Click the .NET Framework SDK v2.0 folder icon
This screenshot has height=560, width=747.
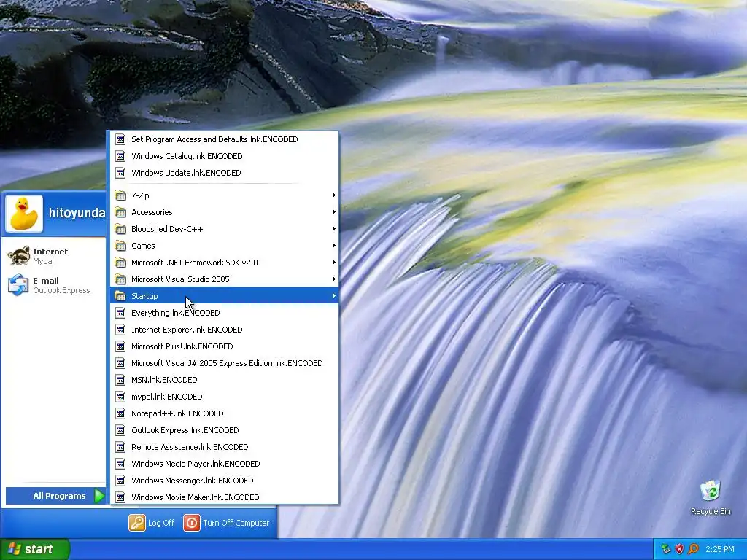click(120, 262)
